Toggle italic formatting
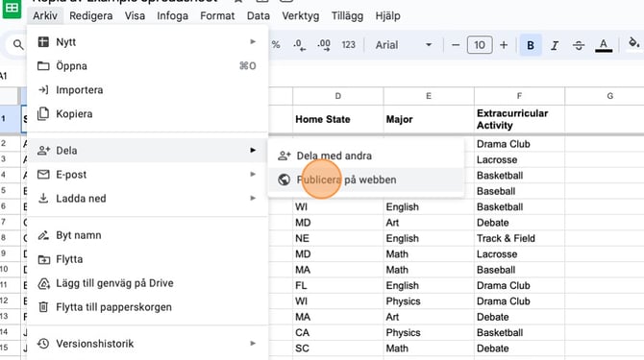 pos(555,45)
